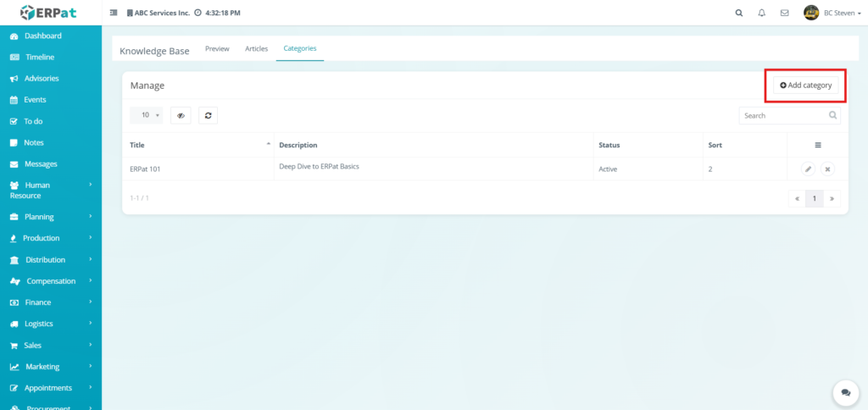Image resolution: width=868 pixels, height=410 pixels.
Task: Click the refresh table icon
Action: (209, 115)
